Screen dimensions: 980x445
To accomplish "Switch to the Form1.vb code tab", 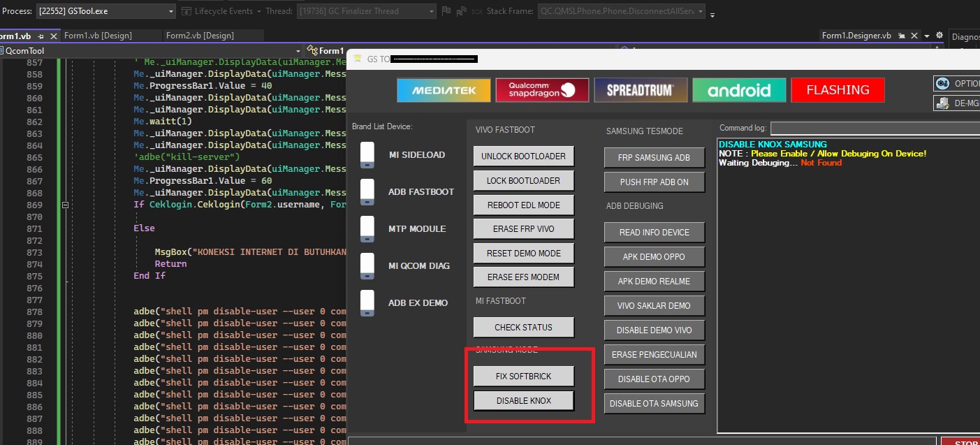I will 16,36.
